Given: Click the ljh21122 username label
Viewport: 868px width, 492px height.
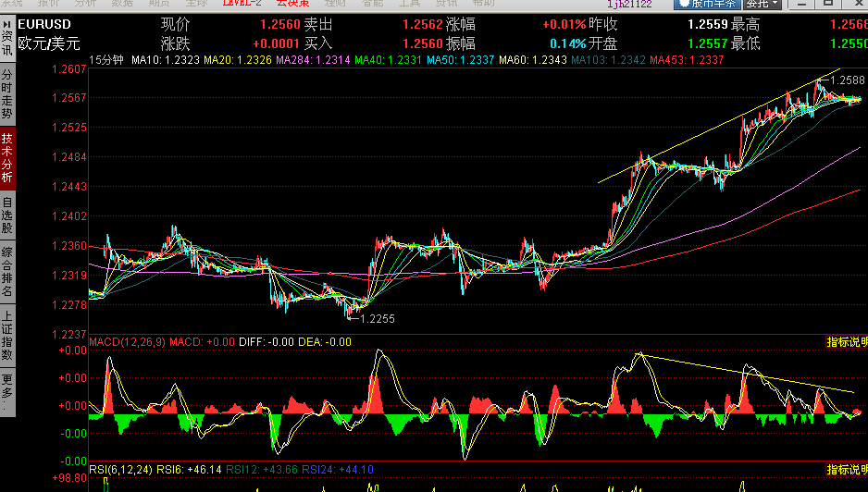Looking at the screenshot, I should point(629,4).
